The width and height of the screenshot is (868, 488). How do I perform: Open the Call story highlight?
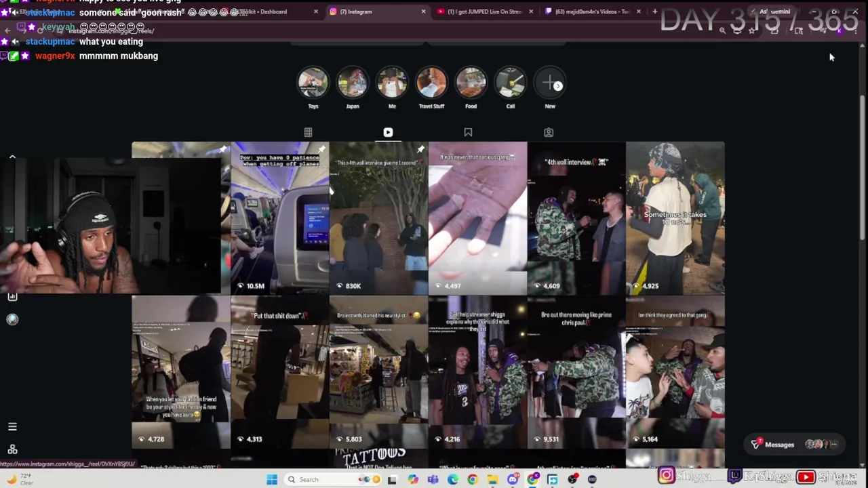click(510, 83)
